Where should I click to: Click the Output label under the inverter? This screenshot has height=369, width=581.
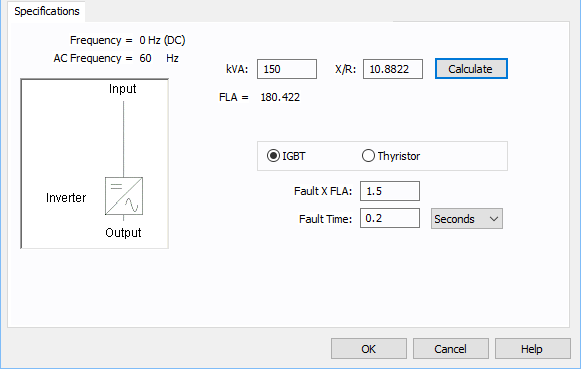(x=123, y=233)
